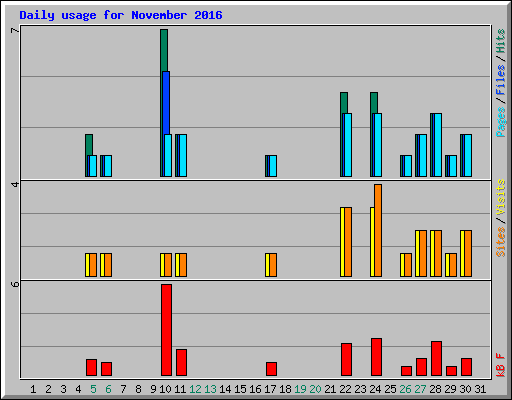Click the cyan pages bar for day 30
512x400 pixels.
[468, 155]
